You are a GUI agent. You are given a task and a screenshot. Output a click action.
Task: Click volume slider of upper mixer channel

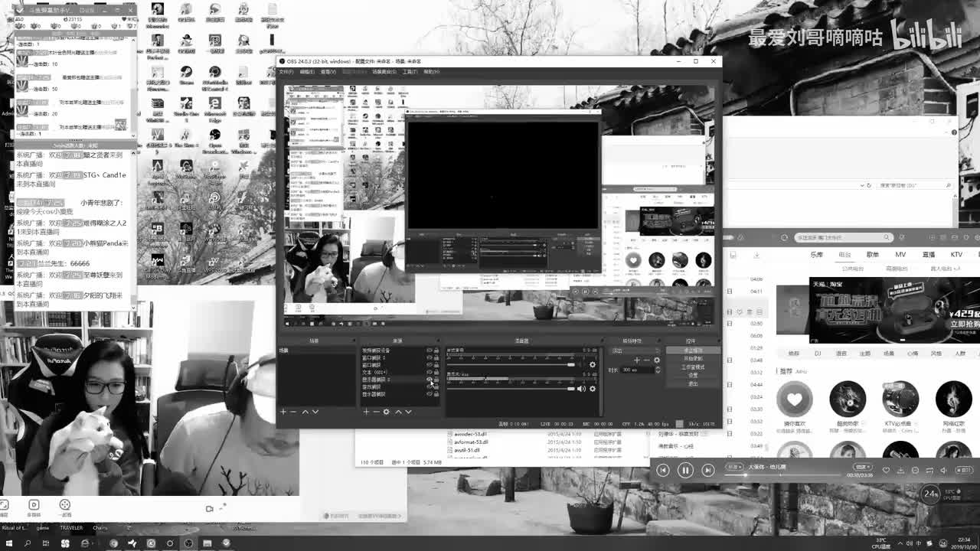point(511,365)
